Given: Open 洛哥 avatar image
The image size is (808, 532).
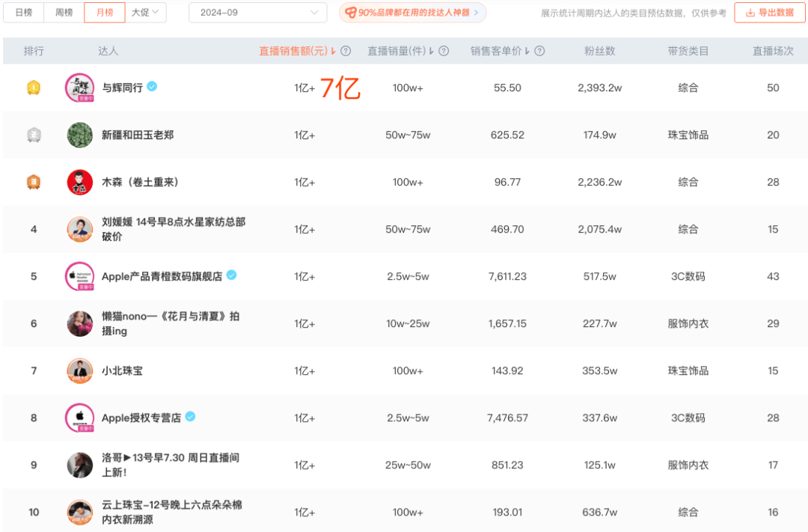Looking at the screenshot, I should (80, 465).
